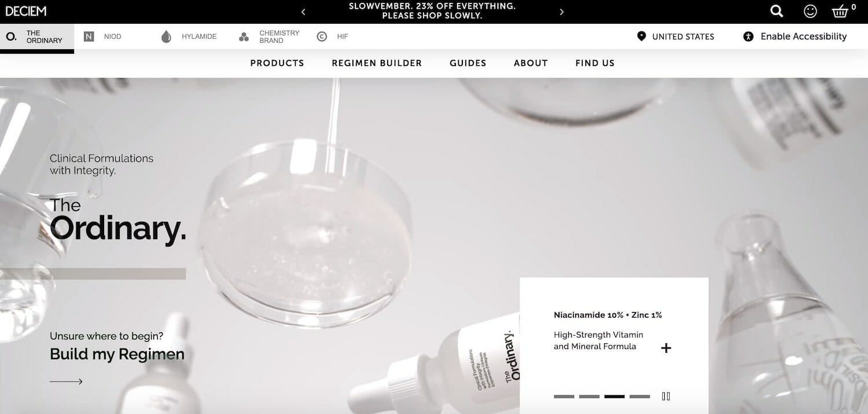The image size is (868, 414).
Task: Pause the product slideshow
Action: (x=666, y=396)
